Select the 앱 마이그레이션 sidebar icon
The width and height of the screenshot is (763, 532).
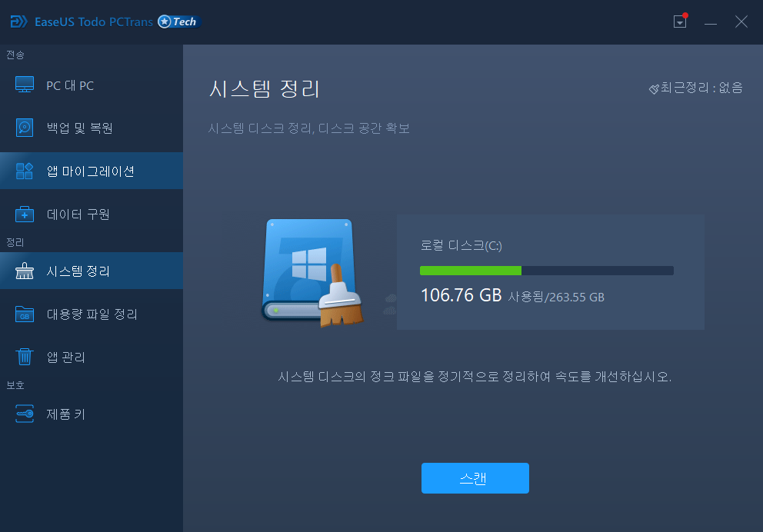(24, 170)
